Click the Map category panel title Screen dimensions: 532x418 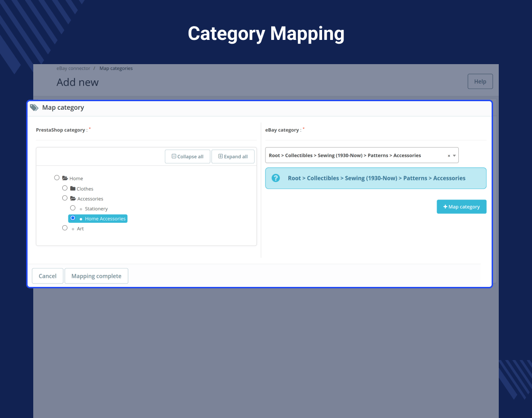coord(63,107)
